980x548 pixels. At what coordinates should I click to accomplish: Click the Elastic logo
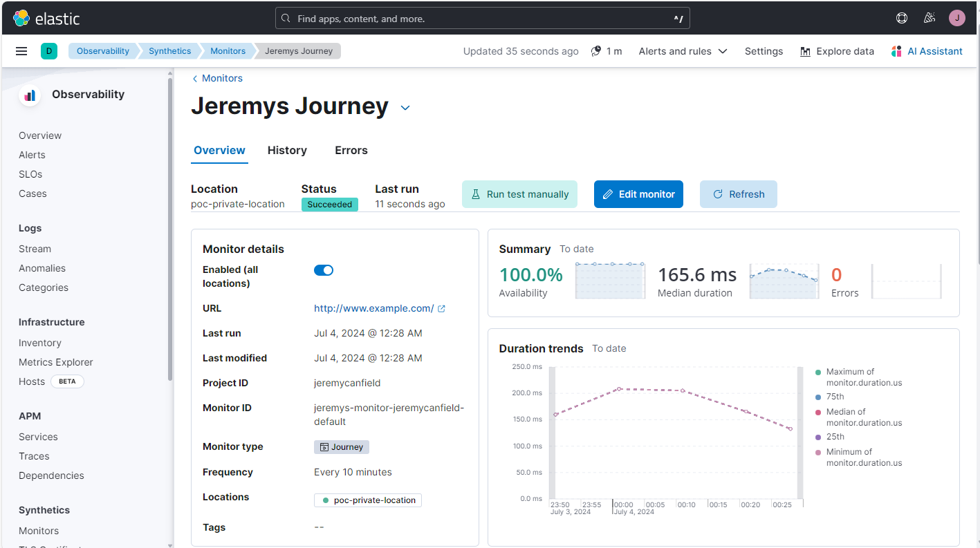[x=47, y=18]
